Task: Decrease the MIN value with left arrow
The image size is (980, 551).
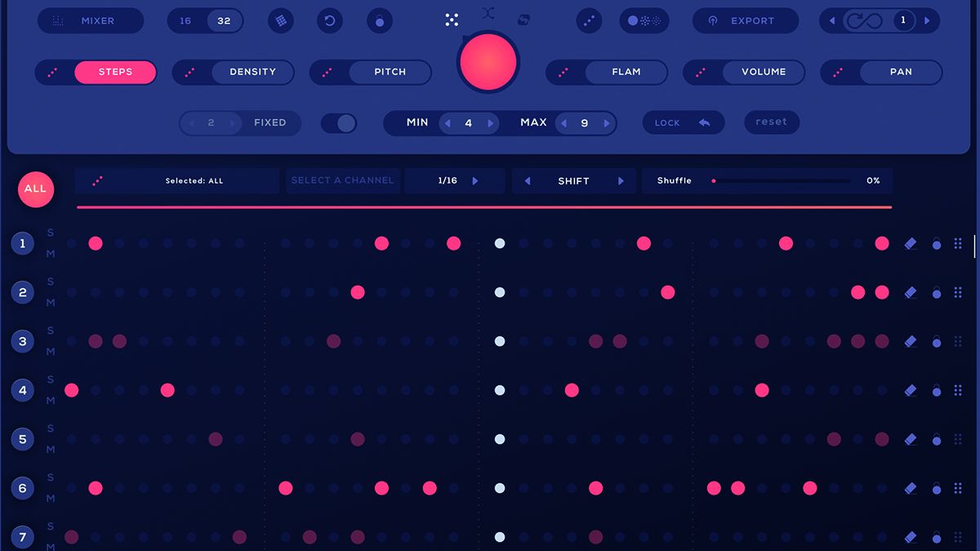Action: (x=447, y=123)
